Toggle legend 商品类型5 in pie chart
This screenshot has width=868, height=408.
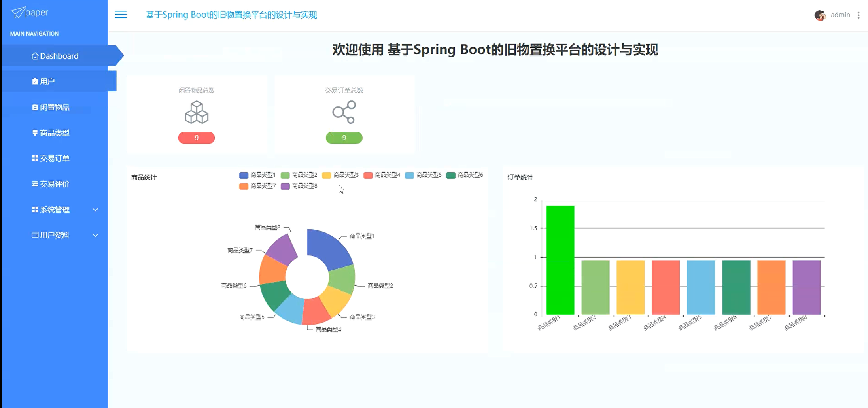pos(423,175)
